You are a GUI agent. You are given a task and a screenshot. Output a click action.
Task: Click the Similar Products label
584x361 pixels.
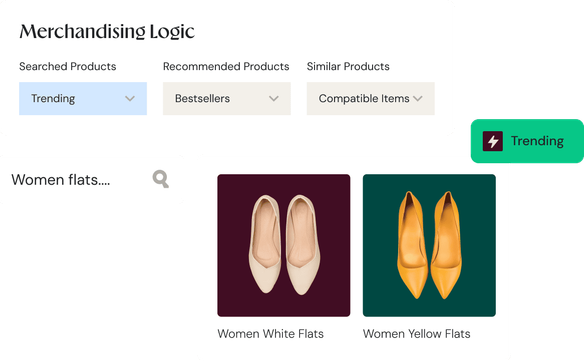[x=348, y=66]
